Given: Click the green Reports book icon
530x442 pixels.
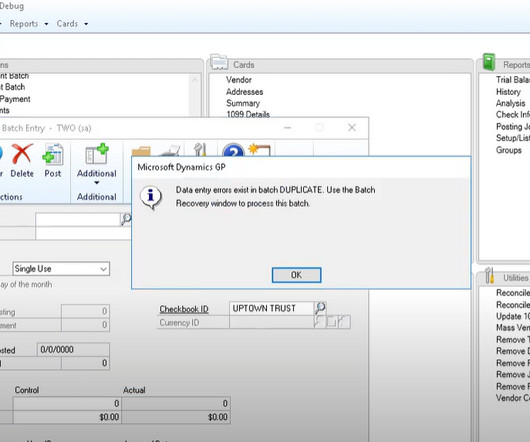Looking at the screenshot, I should pyautogui.click(x=489, y=62).
